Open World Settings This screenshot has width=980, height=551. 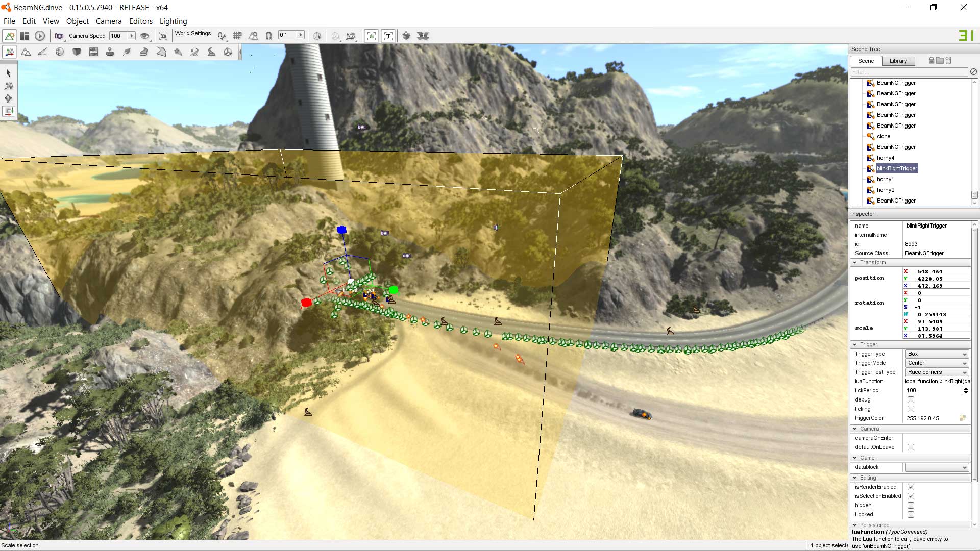coord(193,34)
